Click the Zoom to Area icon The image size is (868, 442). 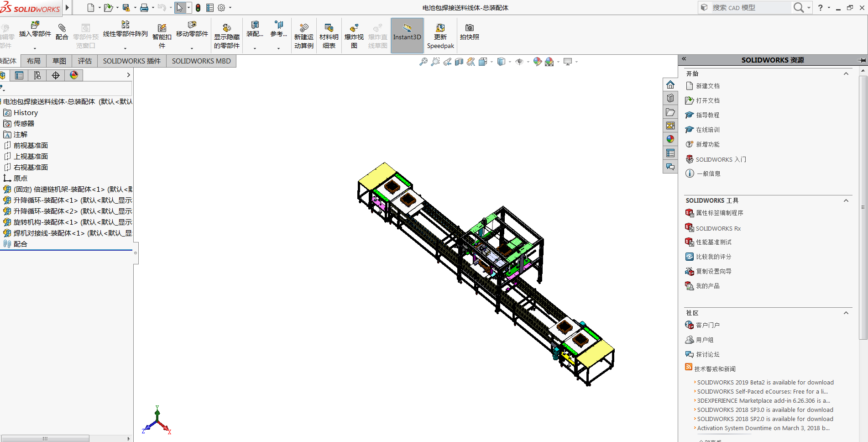(x=435, y=62)
